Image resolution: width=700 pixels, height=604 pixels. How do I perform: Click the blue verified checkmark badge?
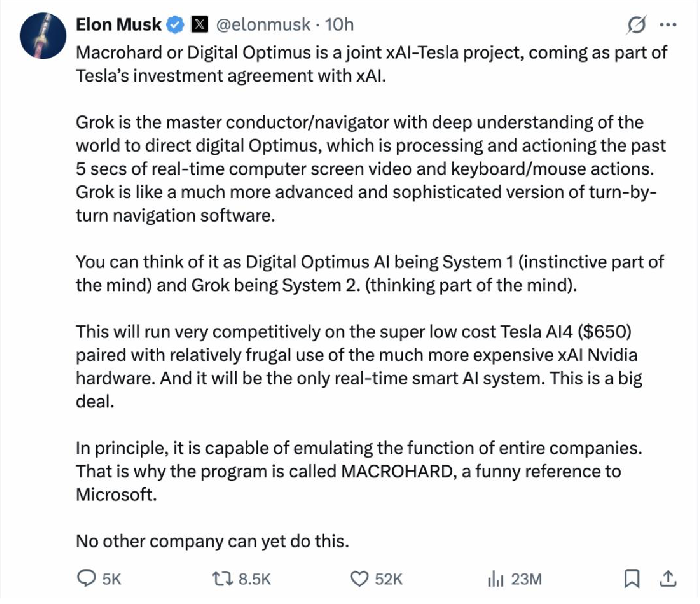click(x=176, y=24)
